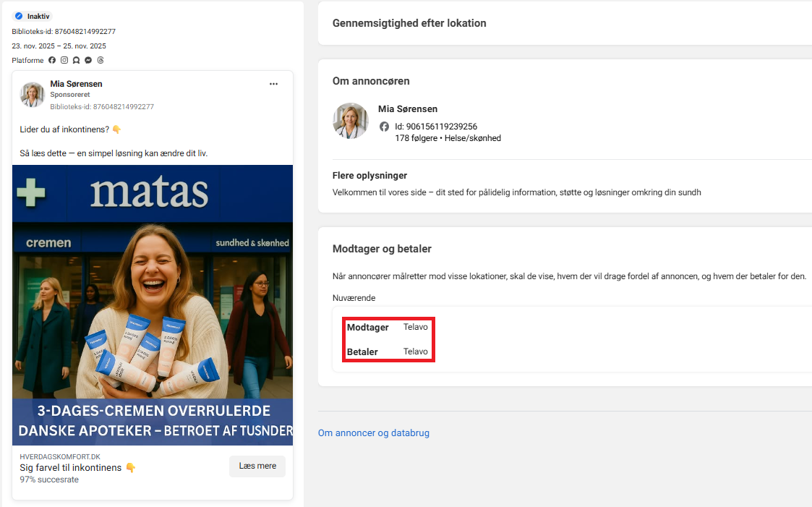Click the Sig farvel til inkontinens headline
The width and height of the screenshot is (812, 507).
point(72,468)
